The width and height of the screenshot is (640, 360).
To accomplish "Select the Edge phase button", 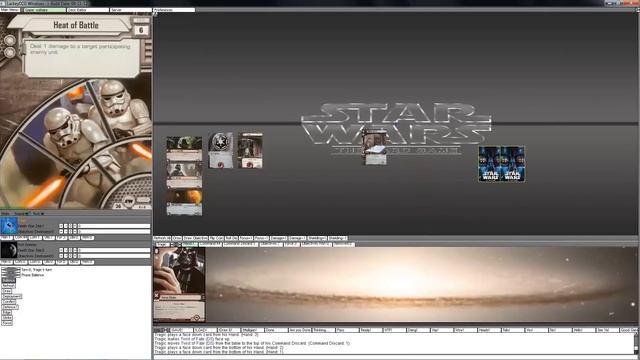I will pos(7,312).
